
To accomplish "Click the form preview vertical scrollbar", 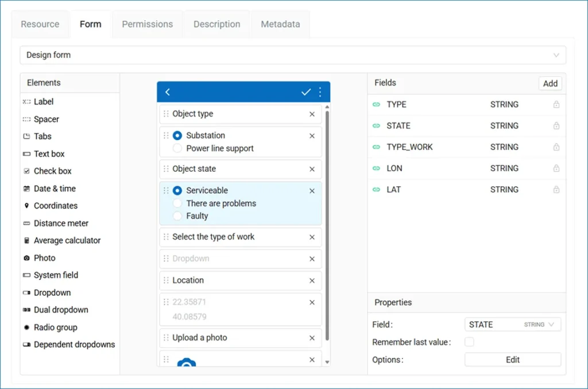I will [327, 224].
